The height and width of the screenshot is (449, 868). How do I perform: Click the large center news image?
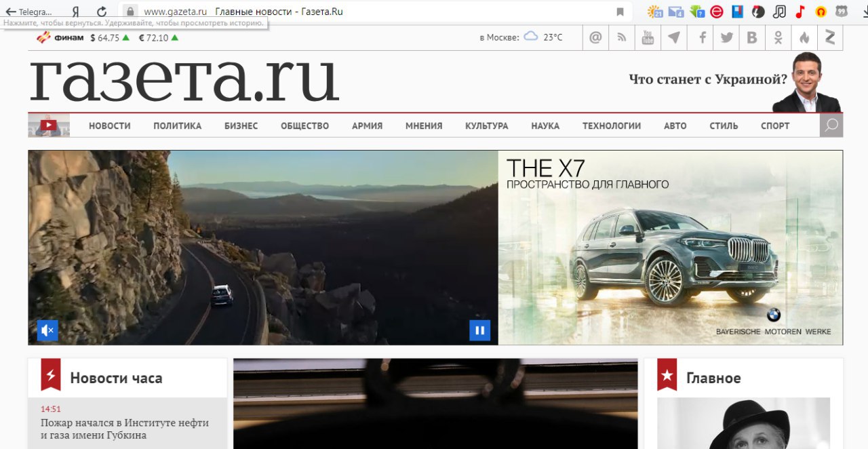coord(435,404)
